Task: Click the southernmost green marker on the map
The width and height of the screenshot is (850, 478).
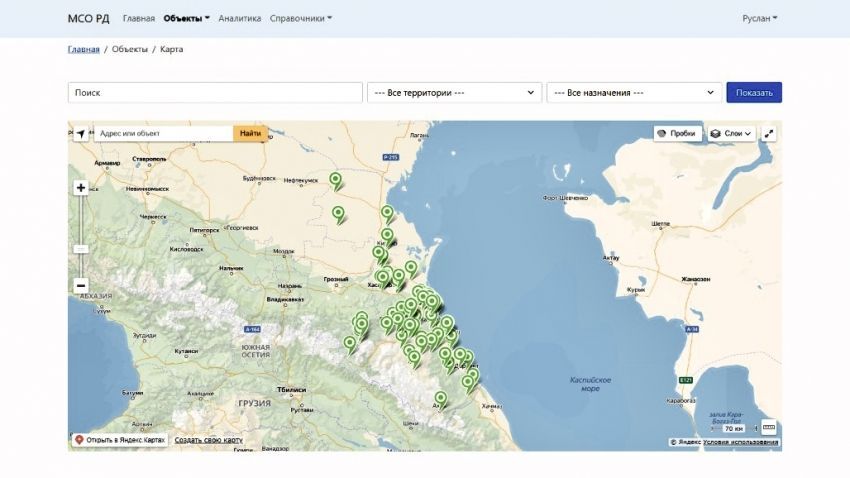Action: pyautogui.click(x=440, y=398)
